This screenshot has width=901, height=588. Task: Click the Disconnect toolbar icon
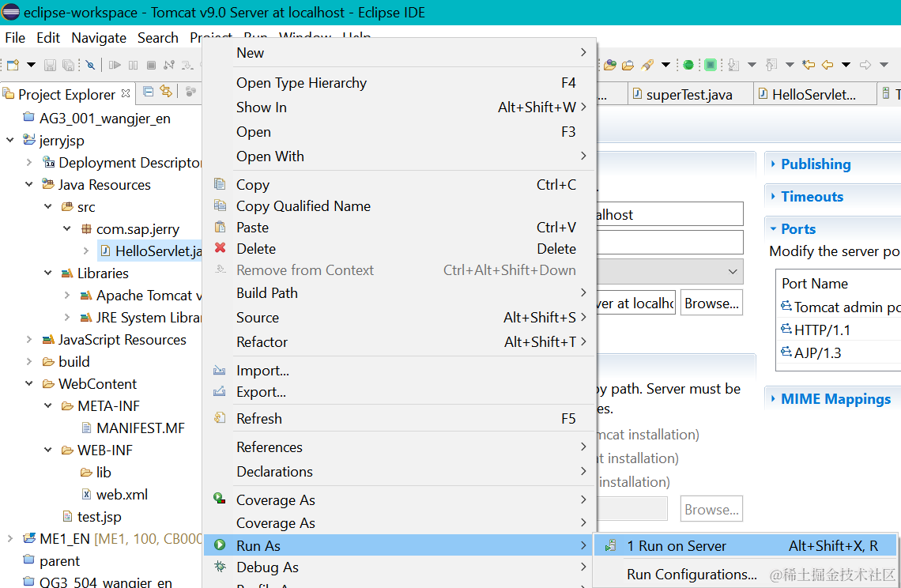[x=169, y=65]
